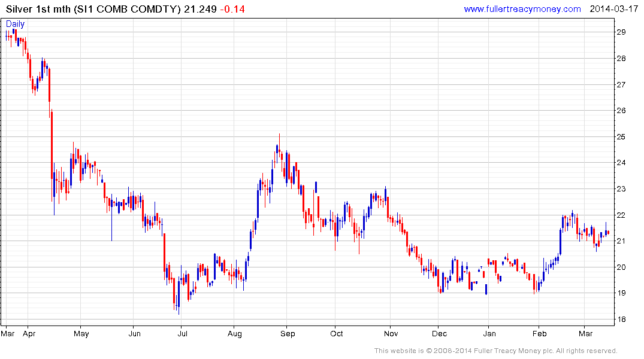Select the x-axis label May

81,334
